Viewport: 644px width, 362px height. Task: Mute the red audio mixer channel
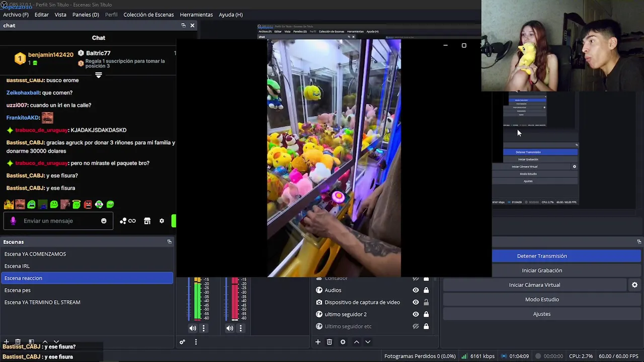229,328
